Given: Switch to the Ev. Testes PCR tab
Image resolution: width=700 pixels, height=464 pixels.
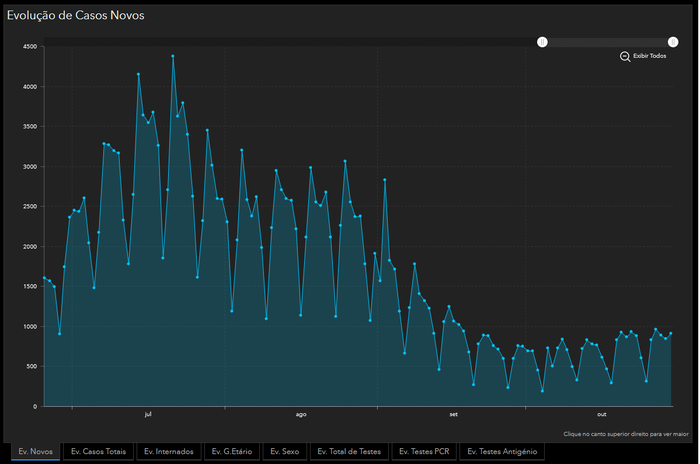Looking at the screenshot, I should [424, 452].
